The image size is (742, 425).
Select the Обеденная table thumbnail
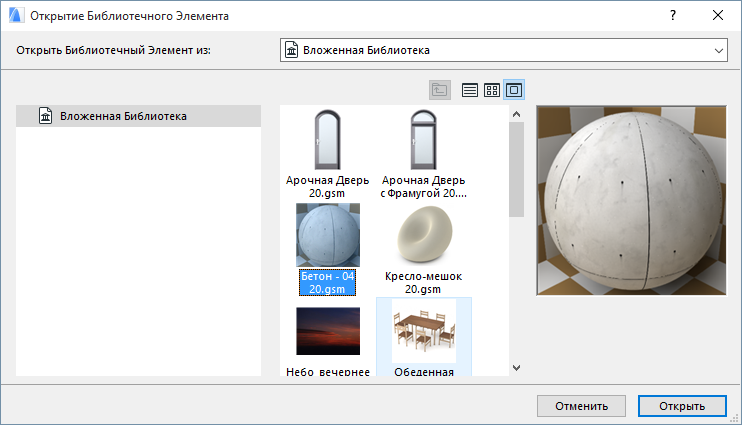coord(424,331)
